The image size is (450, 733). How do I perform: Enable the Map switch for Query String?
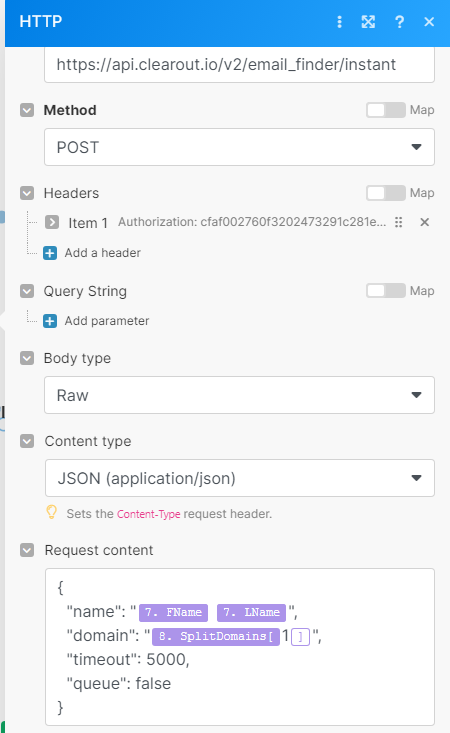(386, 291)
